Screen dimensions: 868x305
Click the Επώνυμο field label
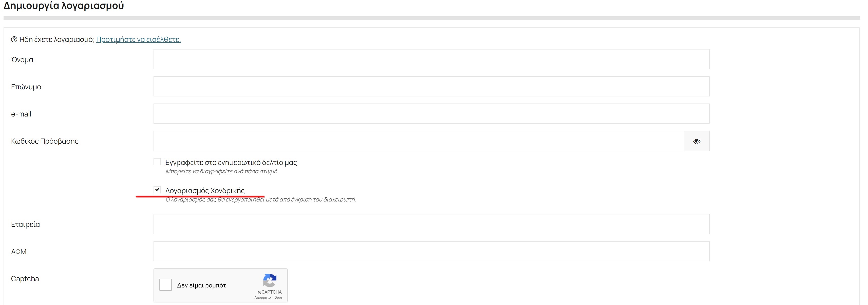click(x=26, y=87)
